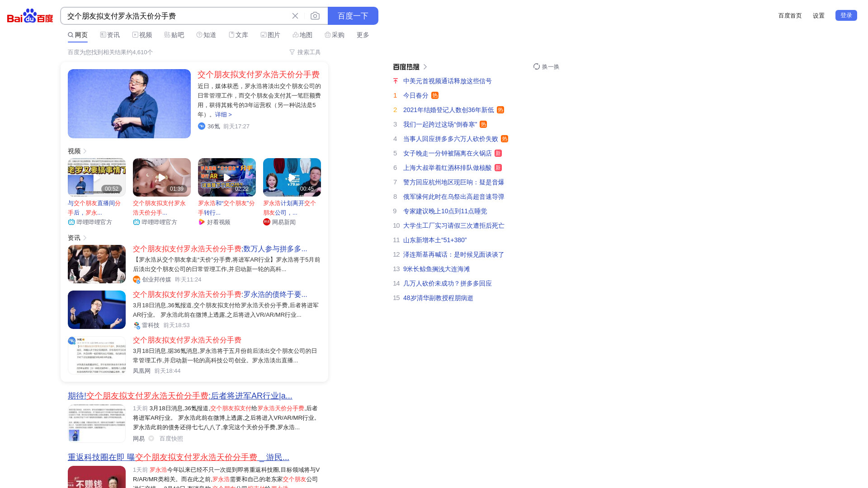Open the 百度热搜 section chevron

tap(425, 67)
